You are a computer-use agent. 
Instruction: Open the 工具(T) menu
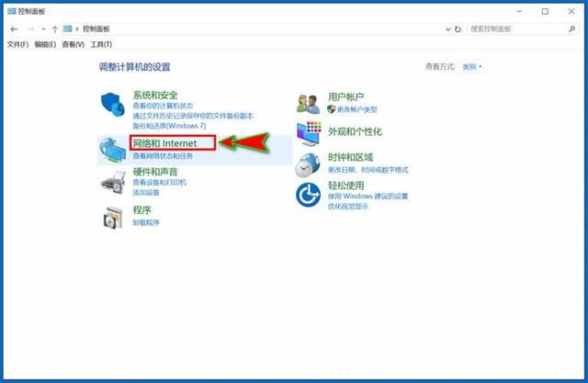point(100,44)
